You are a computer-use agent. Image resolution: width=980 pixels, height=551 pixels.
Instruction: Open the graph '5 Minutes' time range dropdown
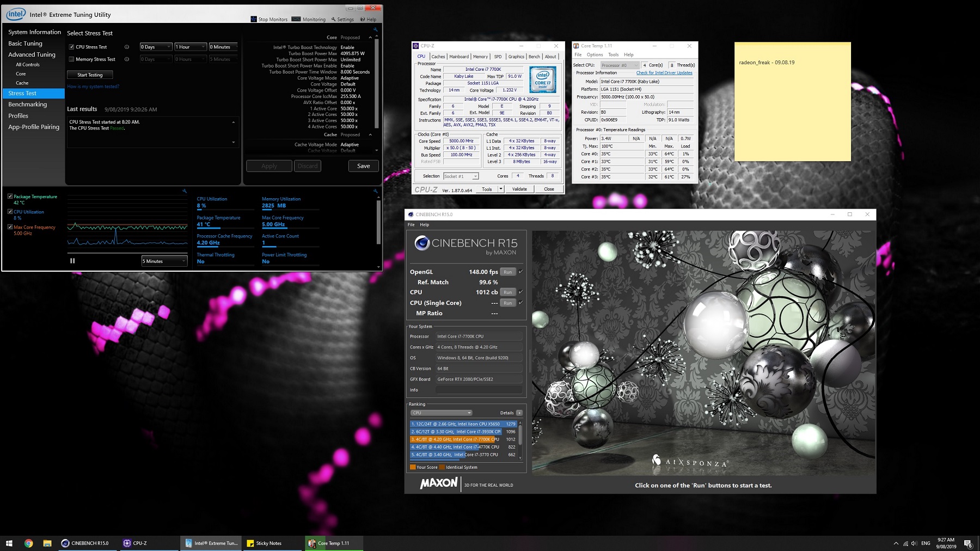coord(164,261)
